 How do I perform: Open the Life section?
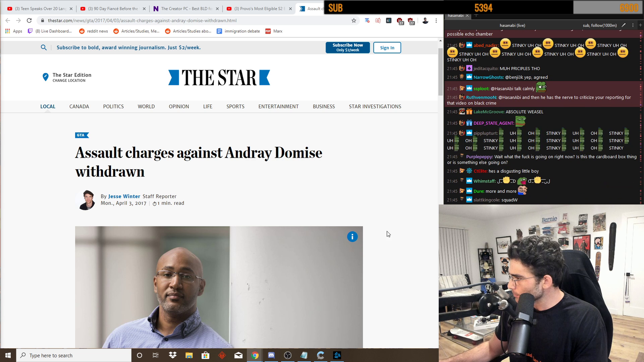pyautogui.click(x=208, y=107)
